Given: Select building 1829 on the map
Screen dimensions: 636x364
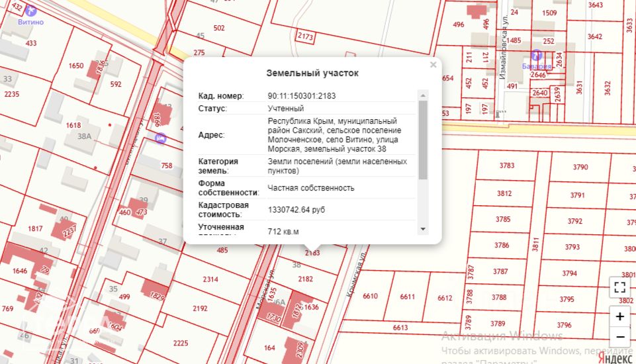Looking at the screenshot, I should pos(158,296).
